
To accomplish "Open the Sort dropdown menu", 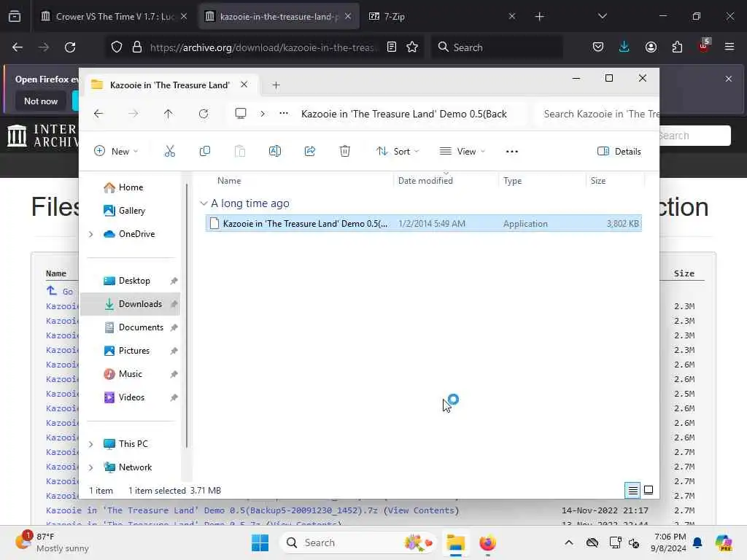I will click(x=398, y=152).
